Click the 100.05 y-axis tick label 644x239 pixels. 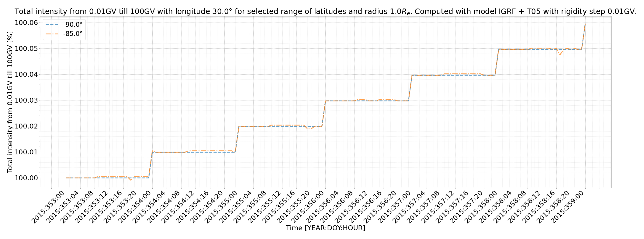[26, 49]
